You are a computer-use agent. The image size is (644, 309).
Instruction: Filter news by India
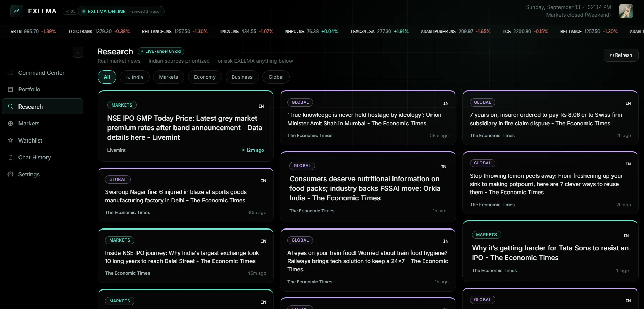click(x=134, y=77)
